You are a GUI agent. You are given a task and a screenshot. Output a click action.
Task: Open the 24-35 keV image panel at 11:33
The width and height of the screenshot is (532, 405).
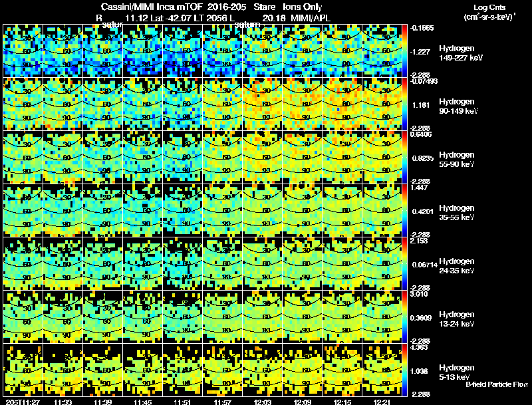(63, 264)
